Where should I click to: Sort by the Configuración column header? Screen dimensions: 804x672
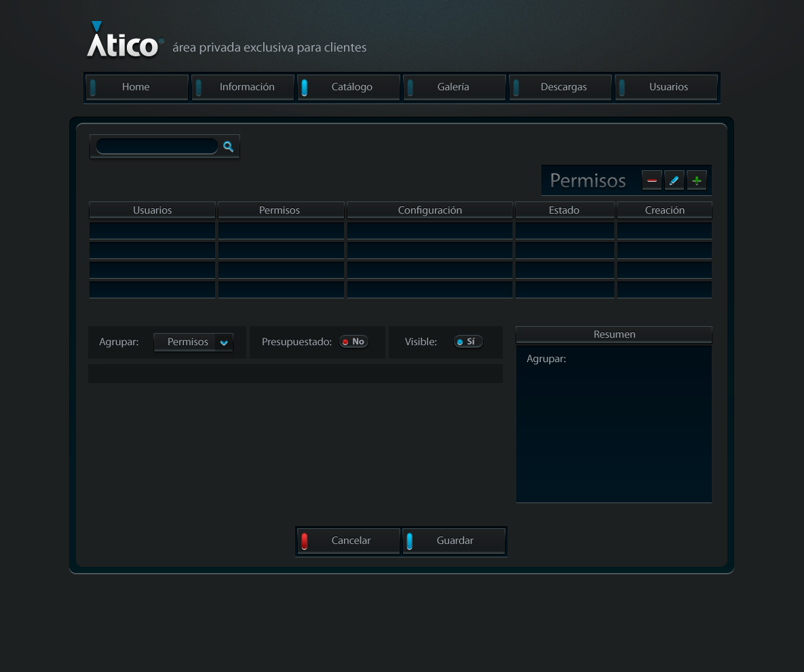pyautogui.click(x=430, y=210)
